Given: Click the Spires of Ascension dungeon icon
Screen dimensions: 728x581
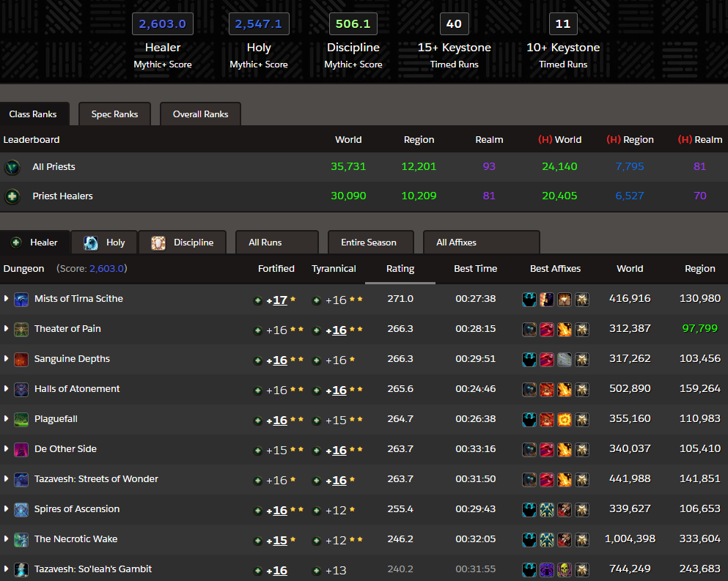Looking at the screenshot, I should pos(21,509).
